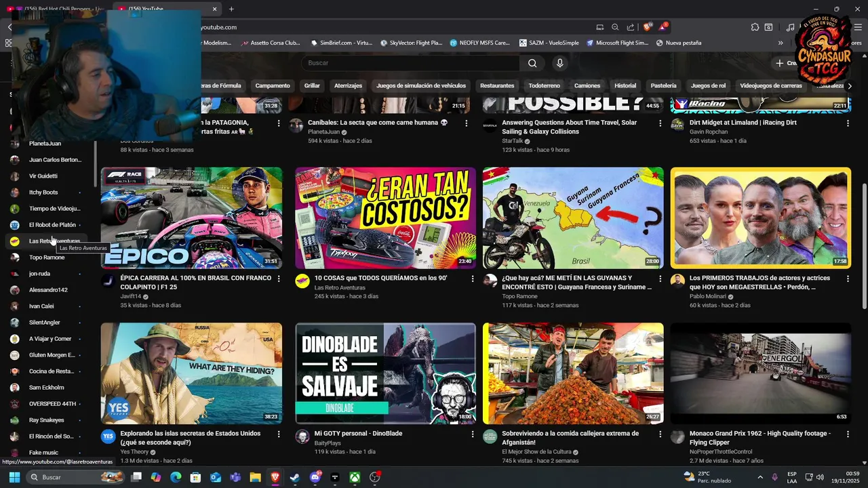Show more topic chips with right arrow
868x488 pixels.
pos(850,86)
